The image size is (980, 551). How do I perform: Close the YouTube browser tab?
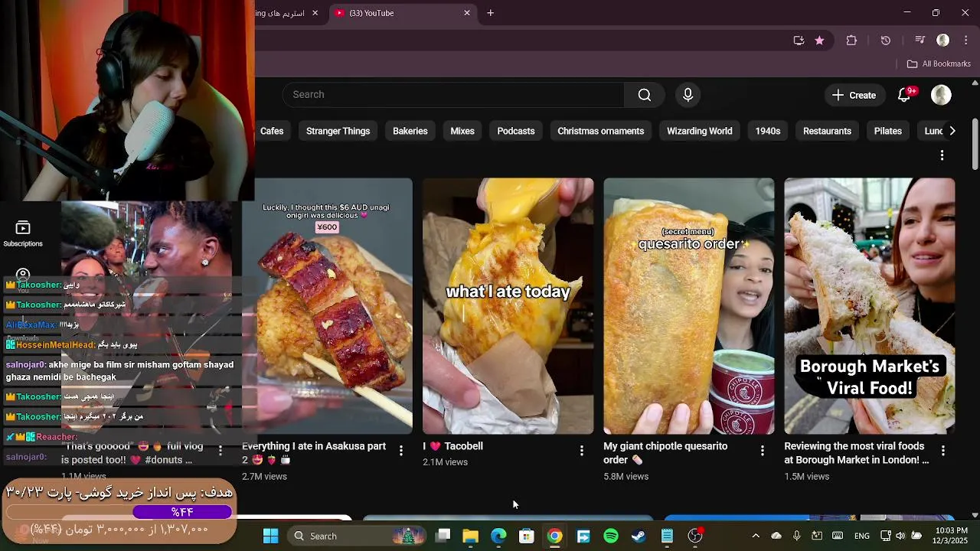(x=467, y=13)
